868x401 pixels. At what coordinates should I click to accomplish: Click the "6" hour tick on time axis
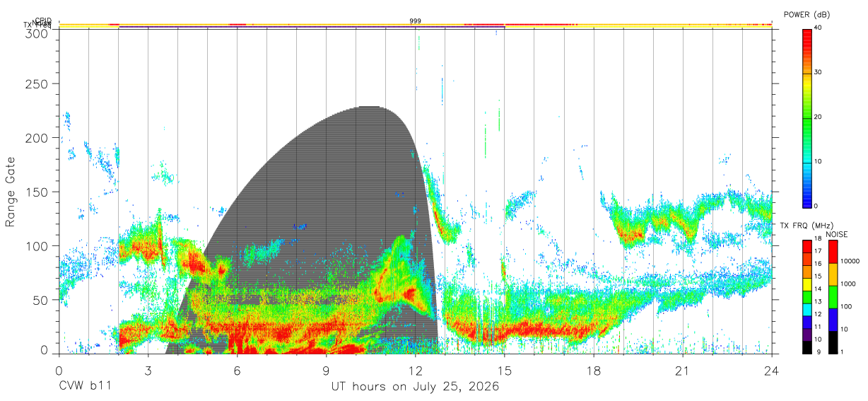pyautogui.click(x=237, y=370)
